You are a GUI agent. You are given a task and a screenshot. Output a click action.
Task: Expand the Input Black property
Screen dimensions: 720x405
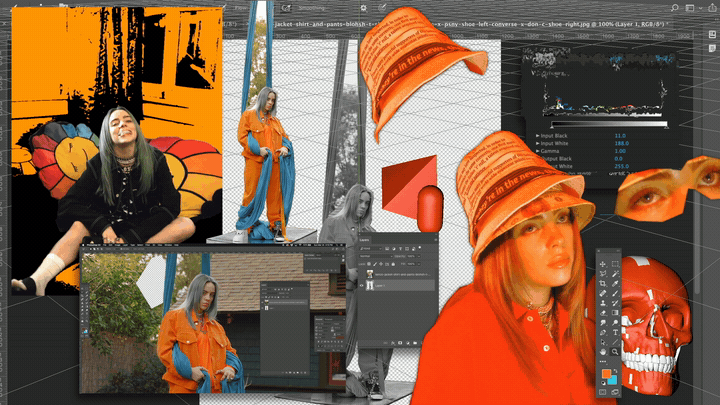point(538,136)
